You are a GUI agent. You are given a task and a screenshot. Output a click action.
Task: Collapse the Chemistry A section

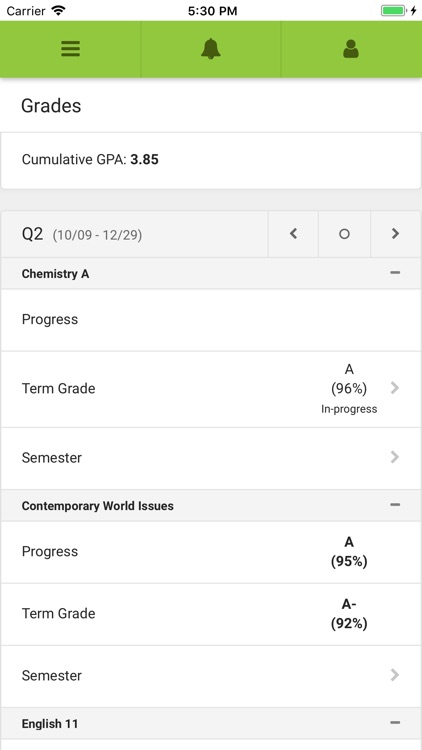pyautogui.click(x=395, y=273)
